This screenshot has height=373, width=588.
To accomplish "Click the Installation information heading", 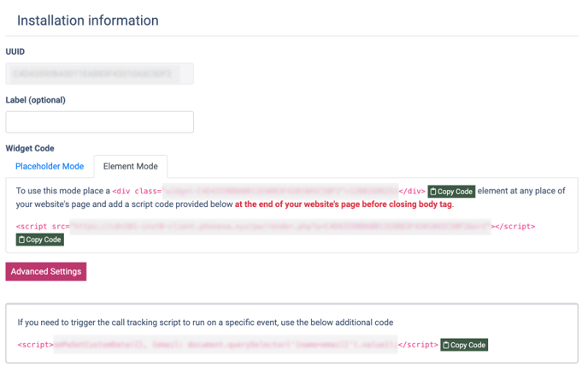I will click(x=88, y=21).
